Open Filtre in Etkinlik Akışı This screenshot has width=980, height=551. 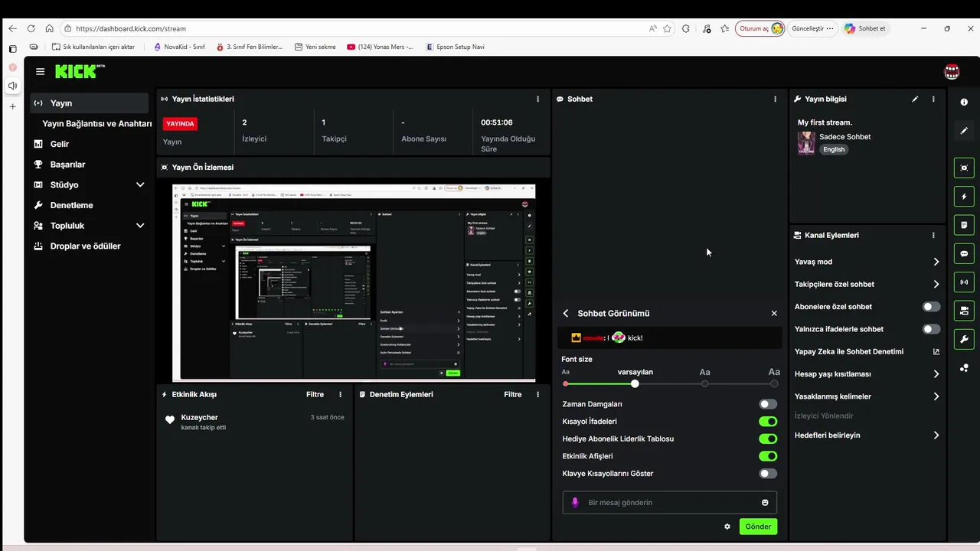tap(315, 394)
